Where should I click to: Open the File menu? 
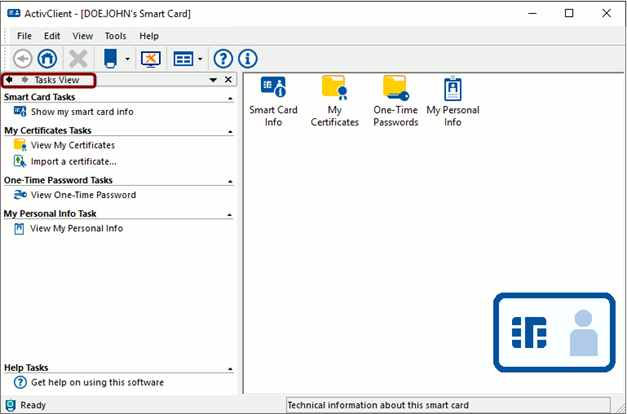23,36
